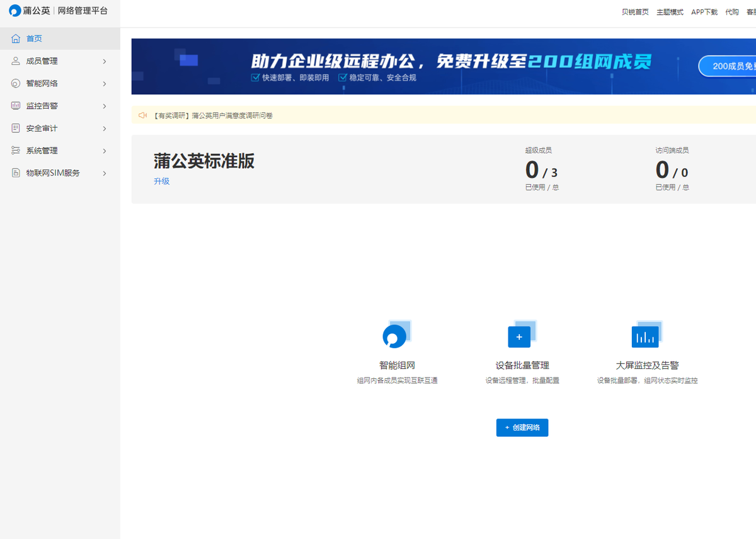Click the 智能组网 feature icon
The image size is (756, 539).
coord(396,333)
